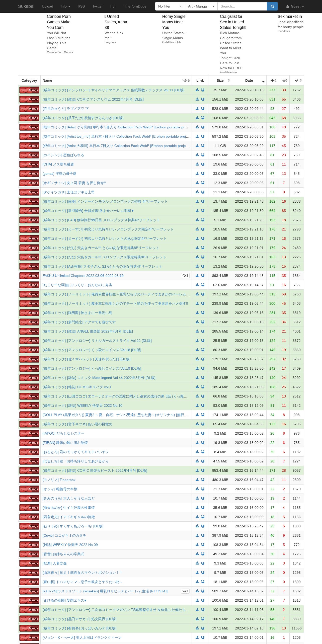Open magnet link for the 853.4 MiB entry
The width and height of the screenshot is (322, 644).
pyautogui.click(x=203, y=470)
